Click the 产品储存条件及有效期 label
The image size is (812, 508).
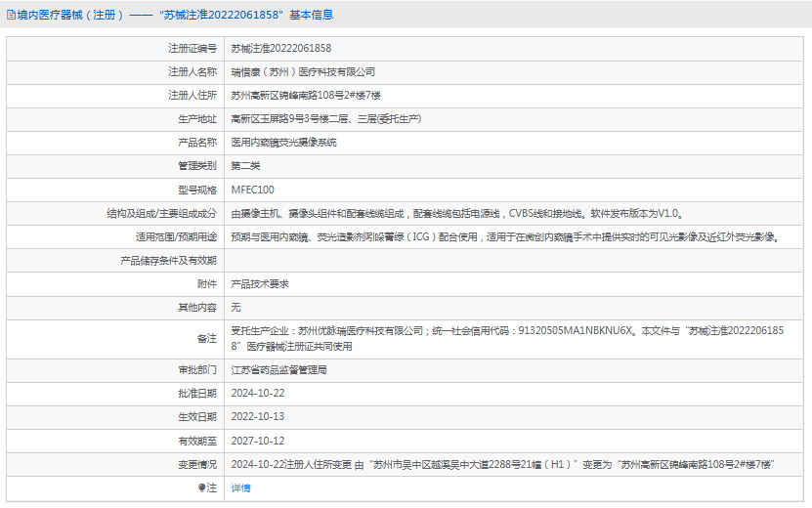tap(168, 261)
